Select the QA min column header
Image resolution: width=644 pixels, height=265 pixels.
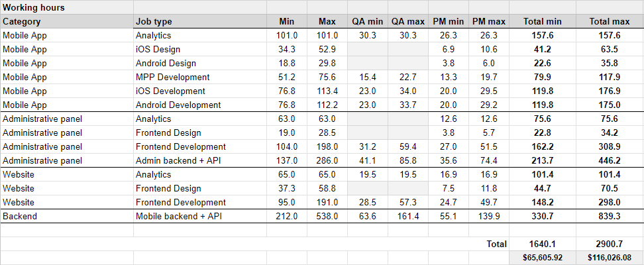coord(367,21)
